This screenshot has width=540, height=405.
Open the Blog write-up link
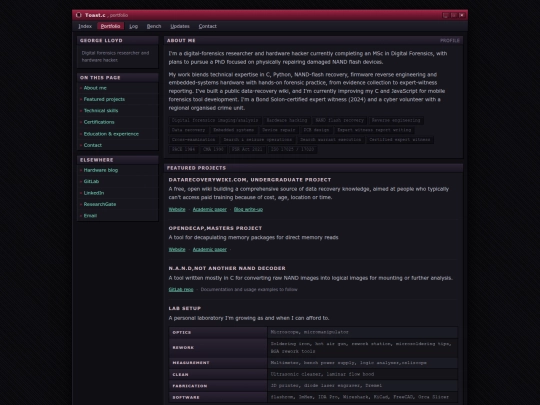point(248,209)
